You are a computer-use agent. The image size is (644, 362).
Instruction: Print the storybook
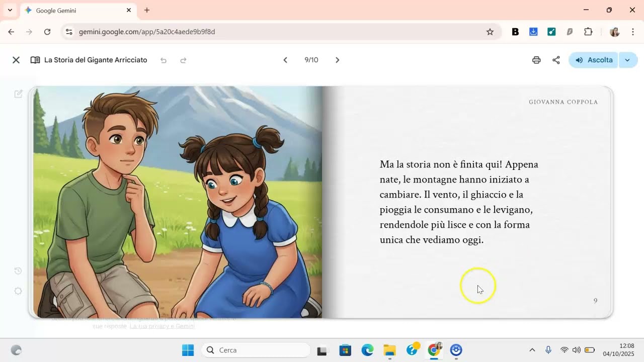pyautogui.click(x=536, y=60)
